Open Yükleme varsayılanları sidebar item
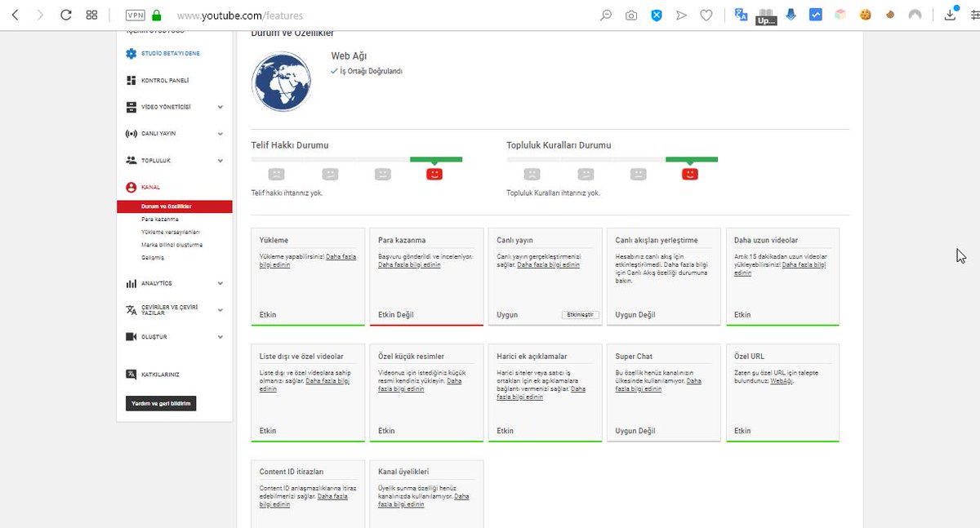The height and width of the screenshot is (528, 980). [170, 232]
